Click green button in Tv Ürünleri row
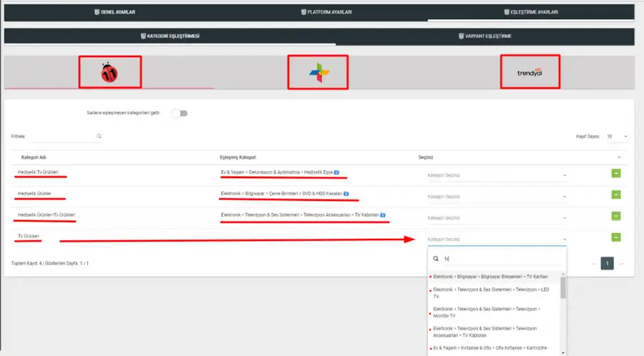This screenshot has width=644, height=356. (615, 237)
